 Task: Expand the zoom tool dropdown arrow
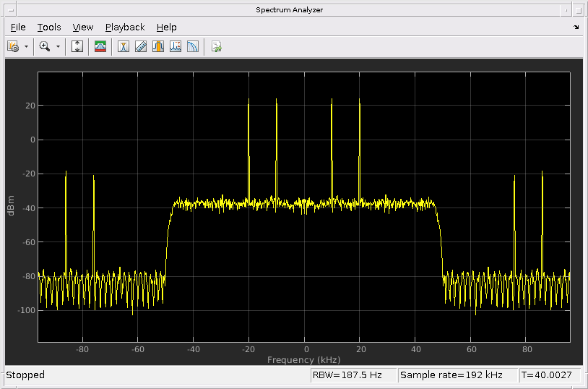tap(58, 46)
